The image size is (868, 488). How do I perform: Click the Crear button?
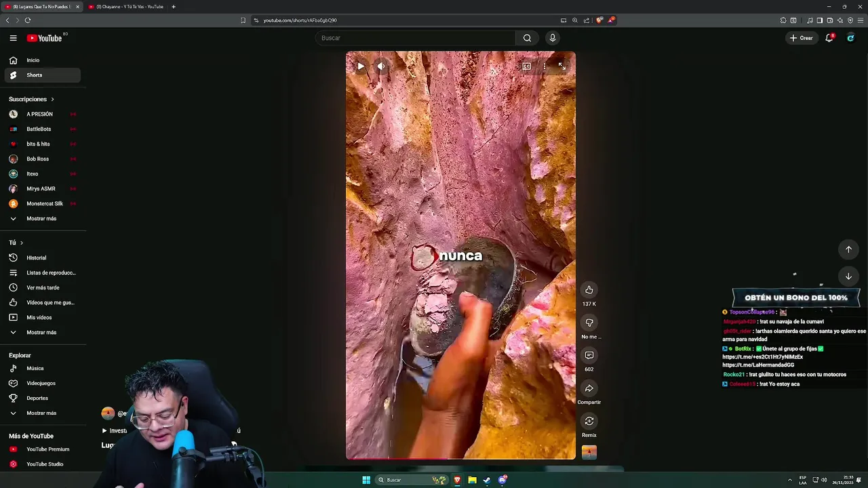801,38
